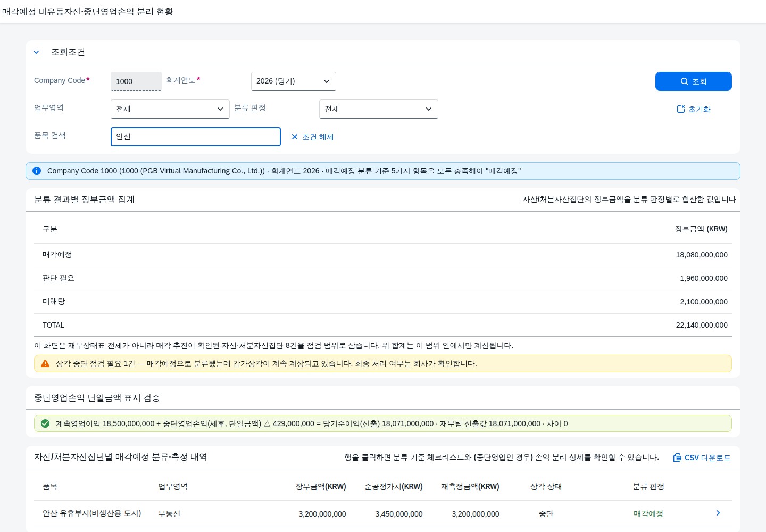Click the 3,450,000,000 fair value cell
The width and height of the screenshot is (766, 532).
(399, 514)
